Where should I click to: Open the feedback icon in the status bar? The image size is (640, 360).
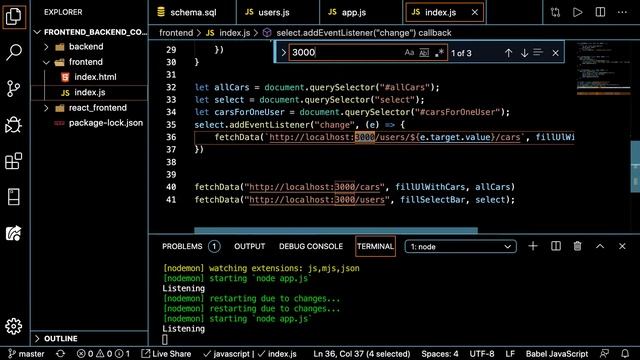click(x=604, y=354)
